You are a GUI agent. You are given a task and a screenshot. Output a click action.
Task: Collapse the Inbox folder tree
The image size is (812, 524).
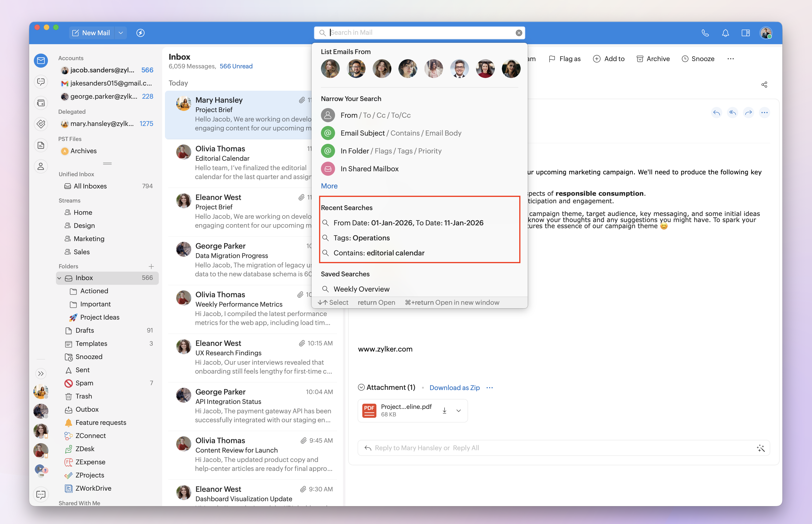tap(59, 278)
